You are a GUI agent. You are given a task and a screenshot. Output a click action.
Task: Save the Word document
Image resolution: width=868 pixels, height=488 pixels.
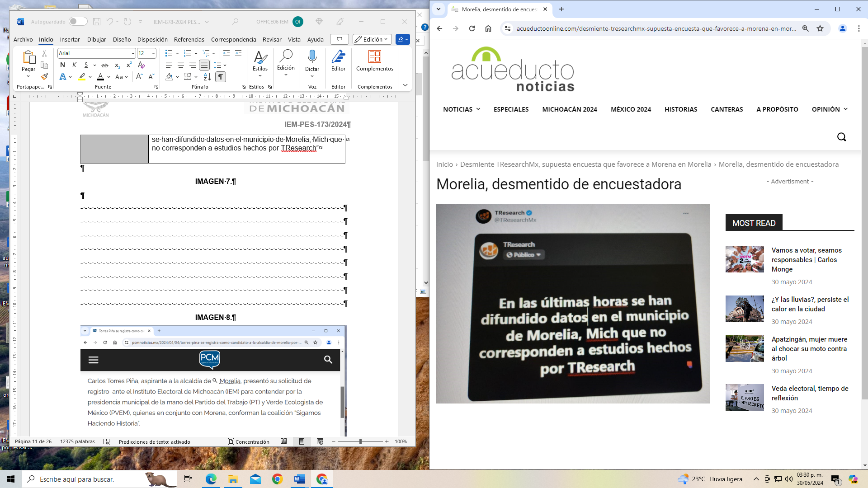[97, 22]
